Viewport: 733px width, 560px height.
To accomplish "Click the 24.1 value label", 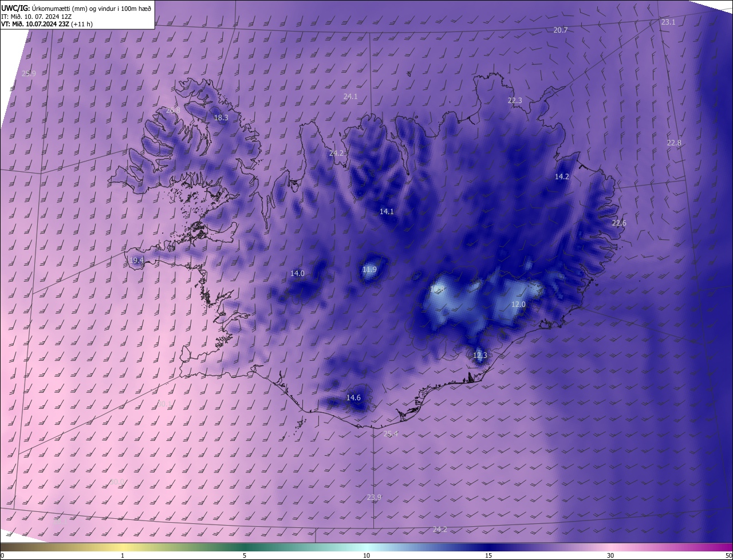I will coord(350,96).
